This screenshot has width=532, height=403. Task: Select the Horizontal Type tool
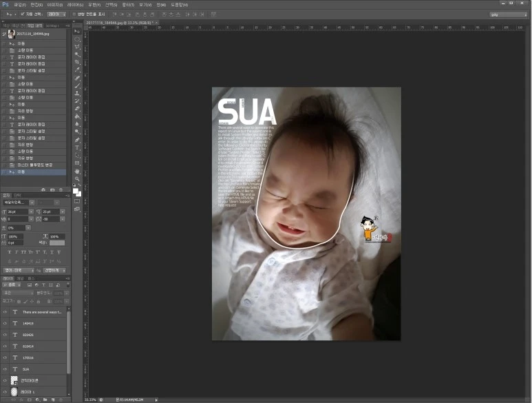click(77, 147)
